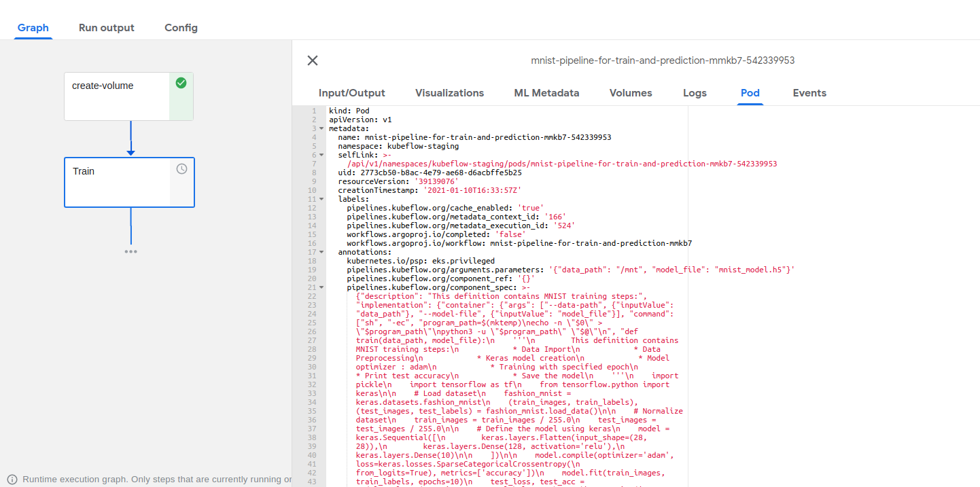Open the ML Metadata tab
980x487 pixels.
(x=547, y=93)
